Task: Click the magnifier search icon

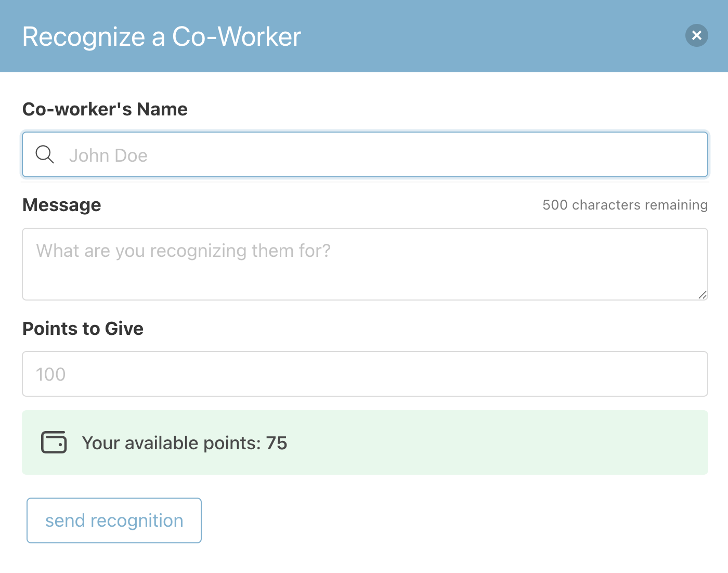Action: coord(45,154)
